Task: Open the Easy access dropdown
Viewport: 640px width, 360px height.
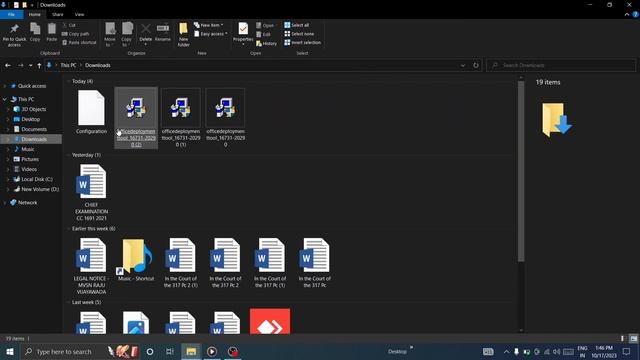Action: (211, 34)
